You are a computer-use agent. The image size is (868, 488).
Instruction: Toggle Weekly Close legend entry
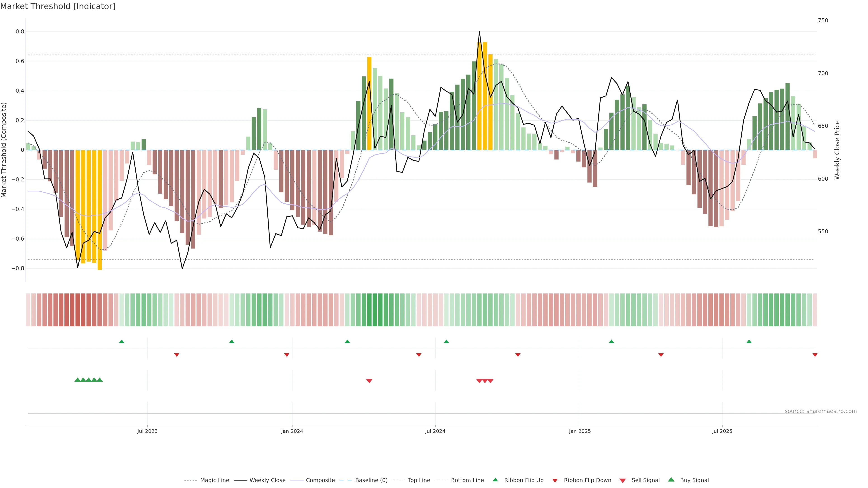pyautogui.click(x=267, y=480)
